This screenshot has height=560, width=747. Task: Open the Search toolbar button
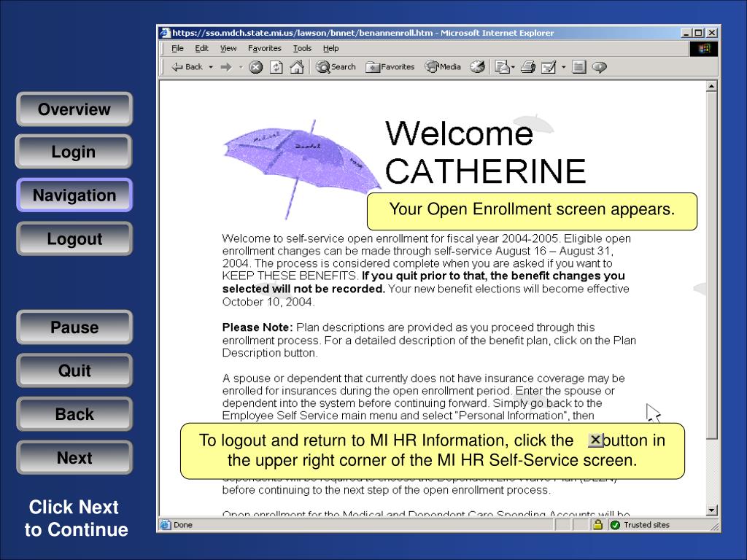point(336,67)
